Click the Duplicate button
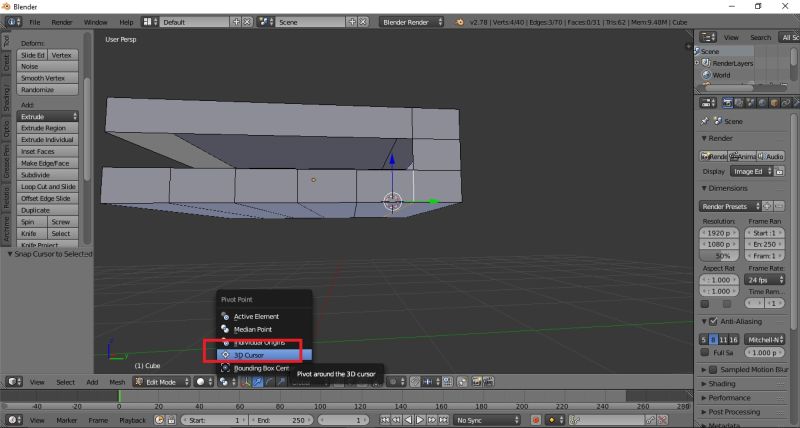Screen dimensions: 800x428 47,210
